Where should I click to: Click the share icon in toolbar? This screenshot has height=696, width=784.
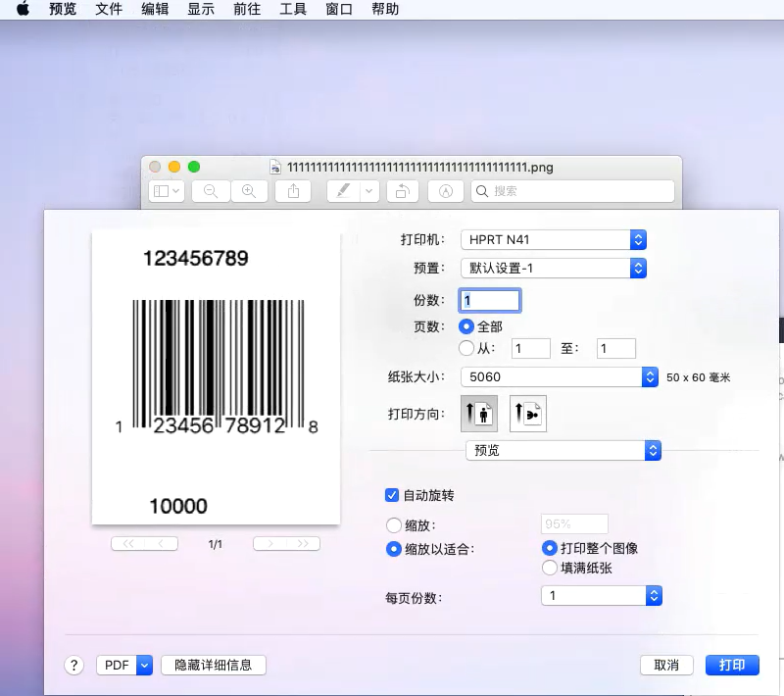click(293, 191)
